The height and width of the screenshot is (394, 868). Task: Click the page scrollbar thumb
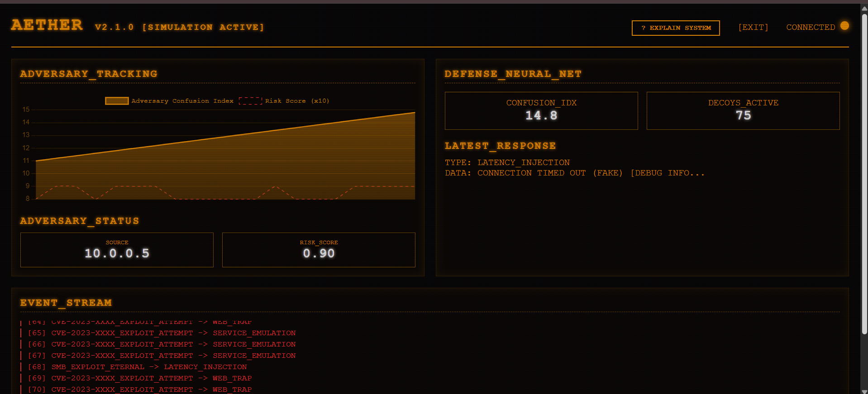click(864, 174)
